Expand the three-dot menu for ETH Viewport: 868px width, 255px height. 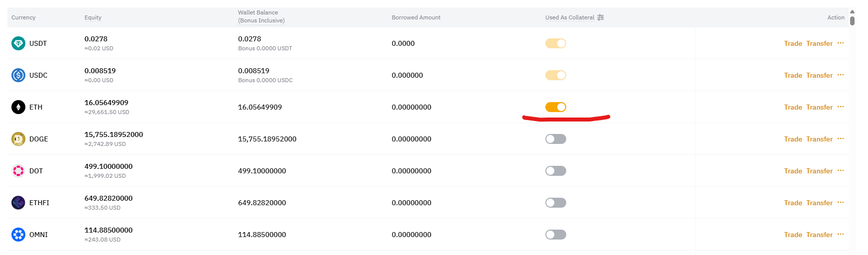[841, 107]
